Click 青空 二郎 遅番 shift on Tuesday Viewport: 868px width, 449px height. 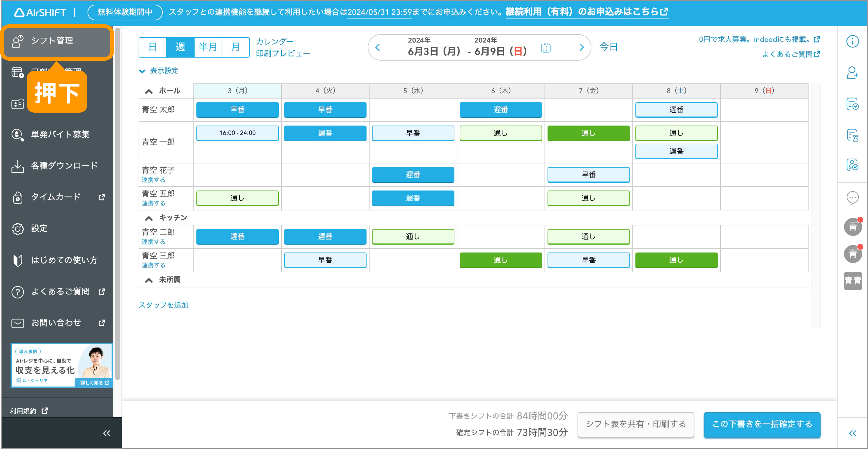click(x=325, y=237)
